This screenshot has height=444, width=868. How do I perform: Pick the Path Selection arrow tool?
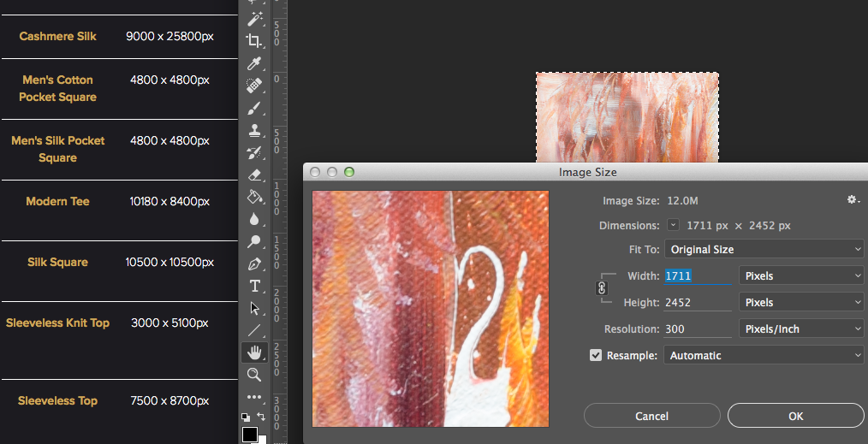254,308
